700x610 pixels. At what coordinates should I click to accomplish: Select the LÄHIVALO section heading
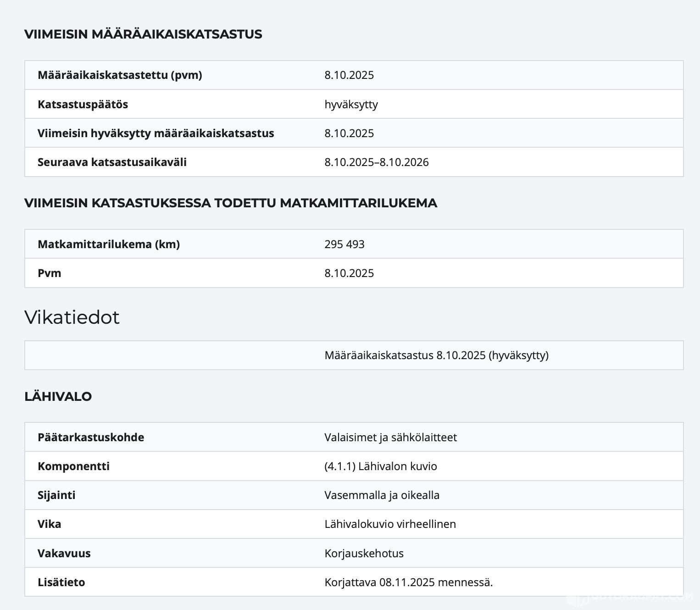click(x=58, y=397)
